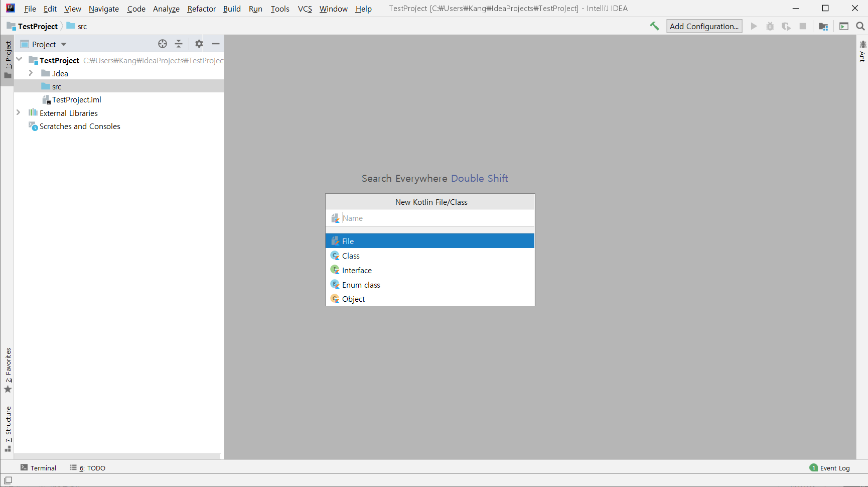The image size is (868, 487).
Task: Open the Build menu
Action: 232,9
